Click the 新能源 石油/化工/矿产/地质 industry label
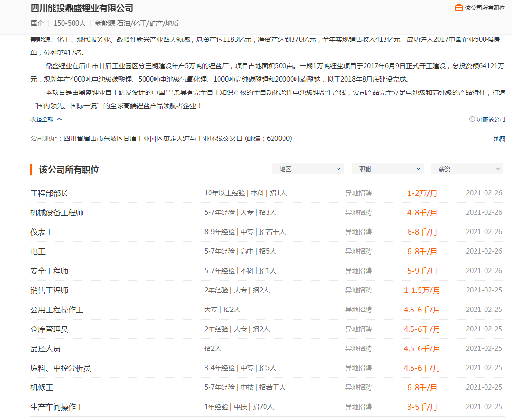Screen dimensions: 512x420 (137, 23)
